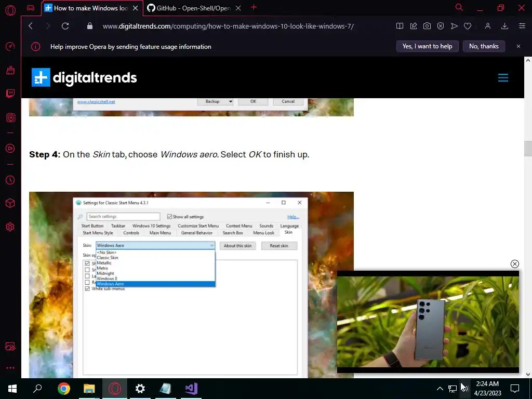Open Windows taskbar search
Screen dimensions: 532x399
[x=37, y=389]
